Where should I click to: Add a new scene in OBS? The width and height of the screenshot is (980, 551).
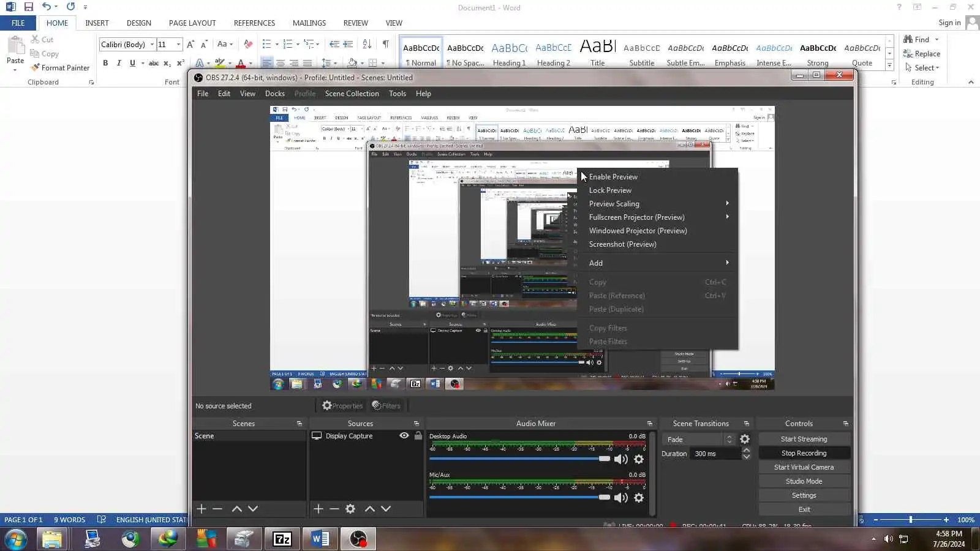click(x=202, y=509)
